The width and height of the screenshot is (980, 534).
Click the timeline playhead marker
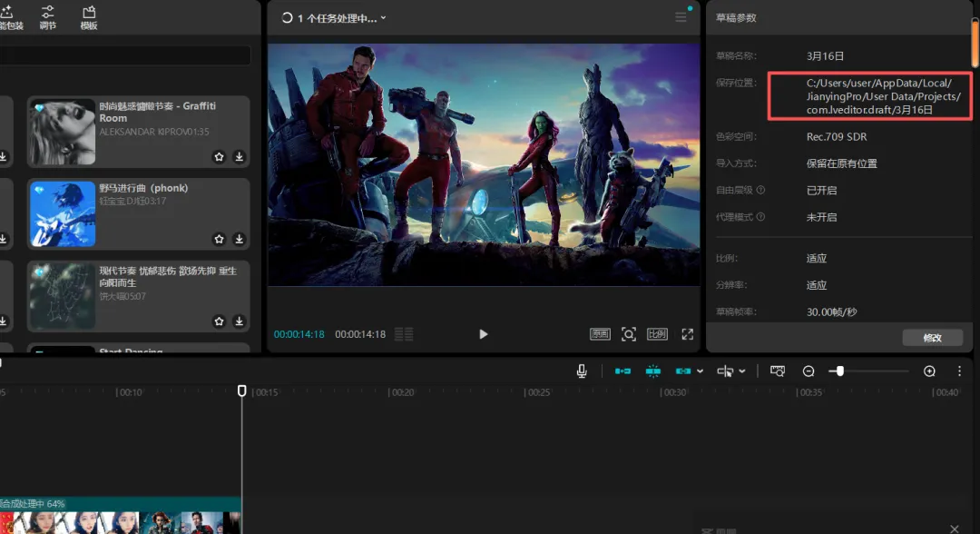(242, 391)
